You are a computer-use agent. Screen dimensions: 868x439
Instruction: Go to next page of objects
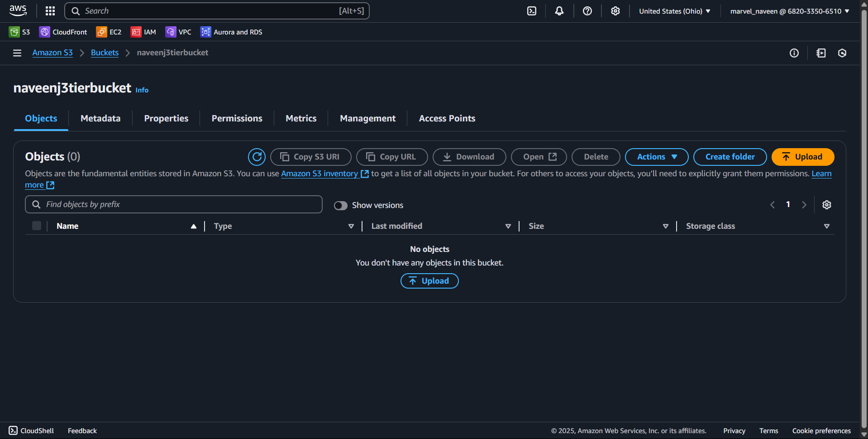(x=804, y=205)
